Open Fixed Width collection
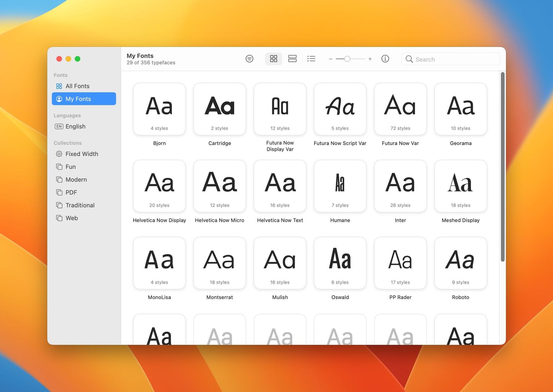Image resolution: width=553 pixels, height=392 pixels. 84,154
